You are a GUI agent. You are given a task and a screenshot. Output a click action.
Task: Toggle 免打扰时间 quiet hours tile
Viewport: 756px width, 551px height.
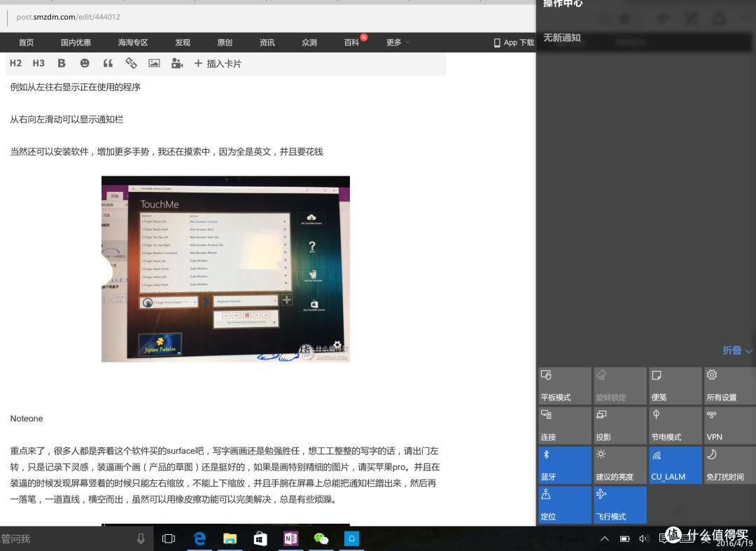coord(730,465)
